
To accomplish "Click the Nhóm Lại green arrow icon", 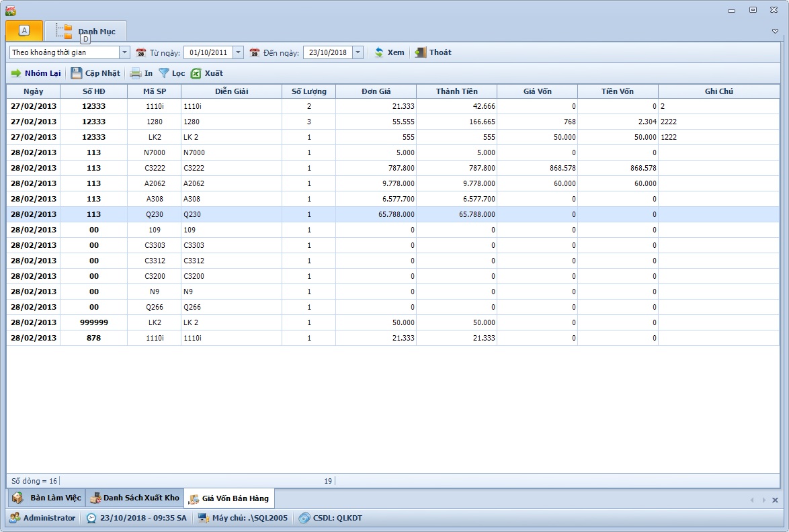I will [16, 73].
